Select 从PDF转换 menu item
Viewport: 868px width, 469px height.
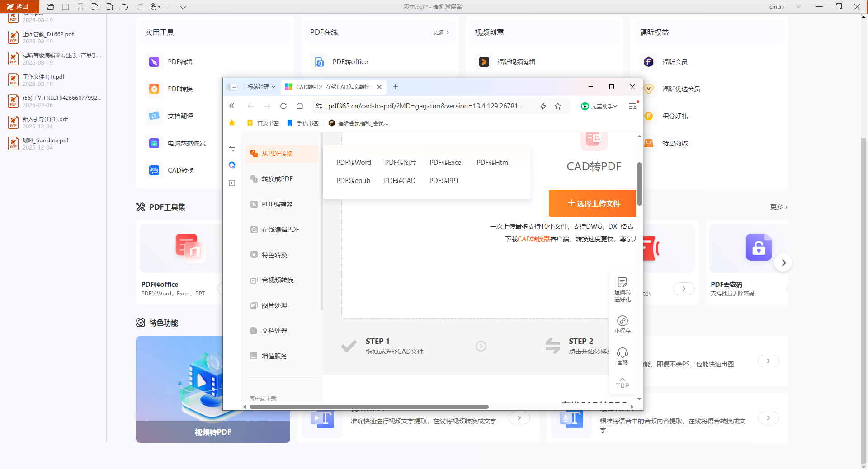coord(282,154)
